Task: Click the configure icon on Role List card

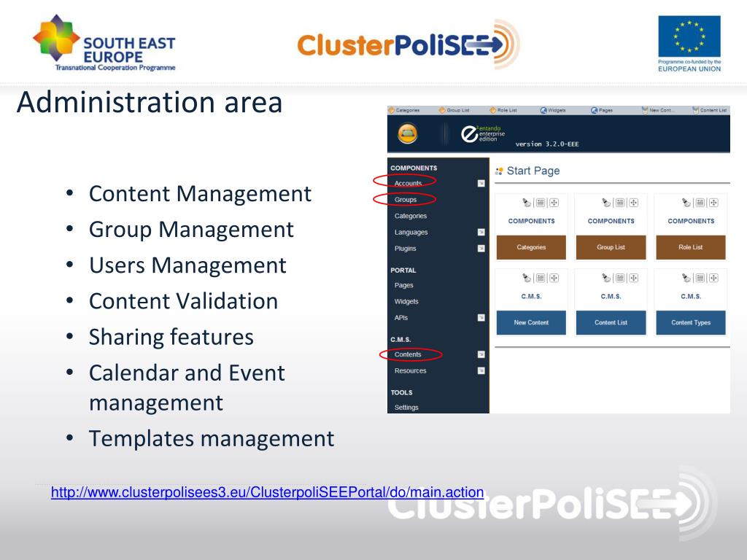Action: pyautogui.click(x=700, y=203)
